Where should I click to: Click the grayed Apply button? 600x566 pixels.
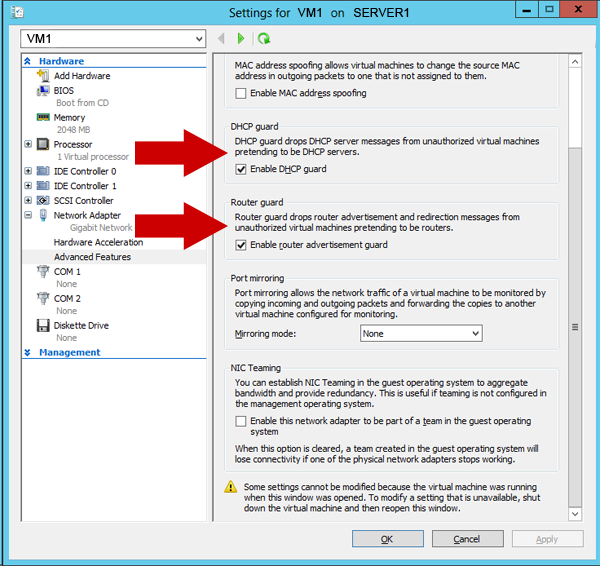[x=548, y=539]
